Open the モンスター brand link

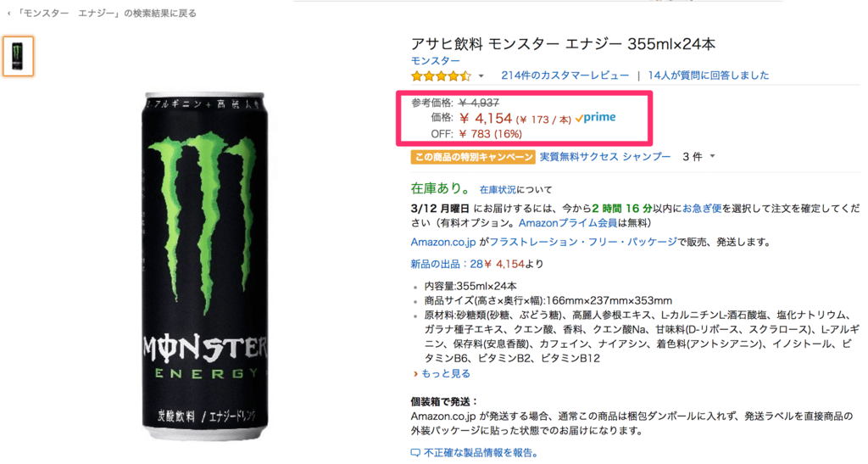click(x=435, y=60)
